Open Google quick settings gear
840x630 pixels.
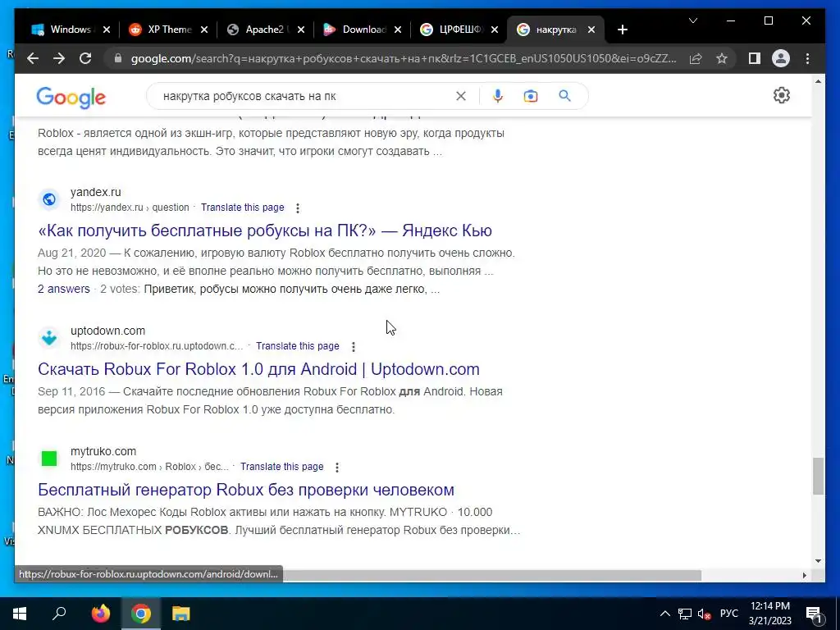(x=782, y=95)
